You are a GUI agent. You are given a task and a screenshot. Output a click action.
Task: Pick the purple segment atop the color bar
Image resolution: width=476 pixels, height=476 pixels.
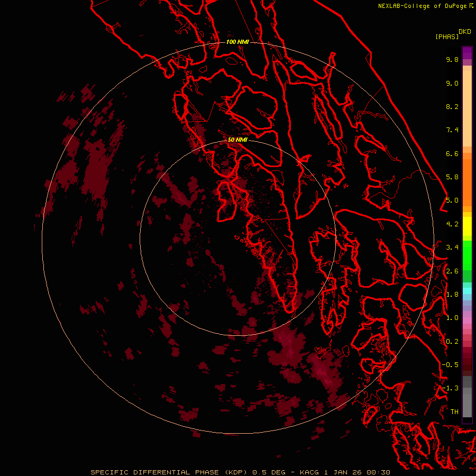467,53
